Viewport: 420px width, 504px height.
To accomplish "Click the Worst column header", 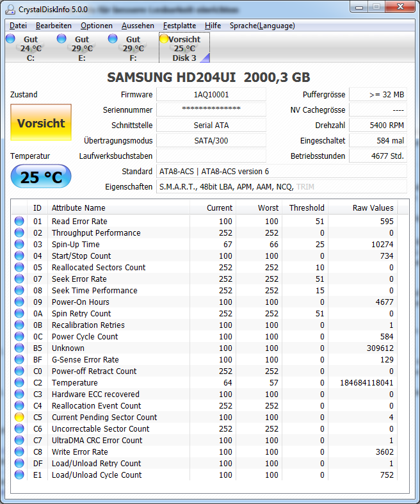I will (x=259, y=208).
